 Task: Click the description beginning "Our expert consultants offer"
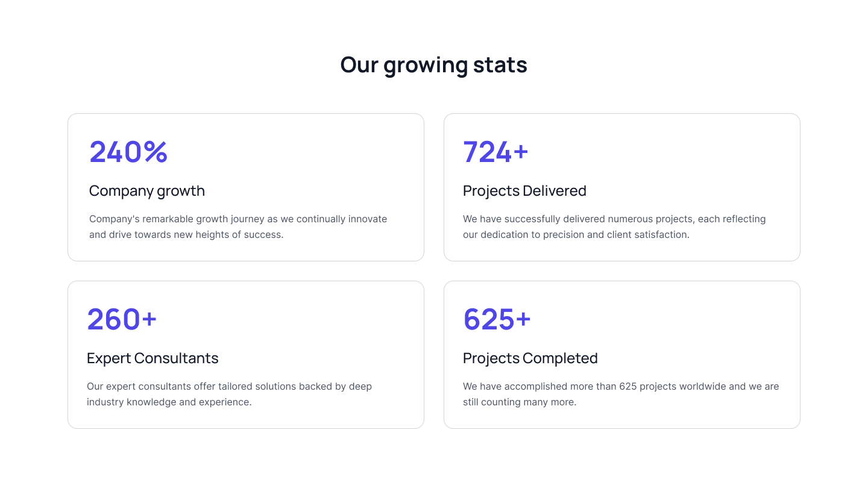tap(229, 394)
